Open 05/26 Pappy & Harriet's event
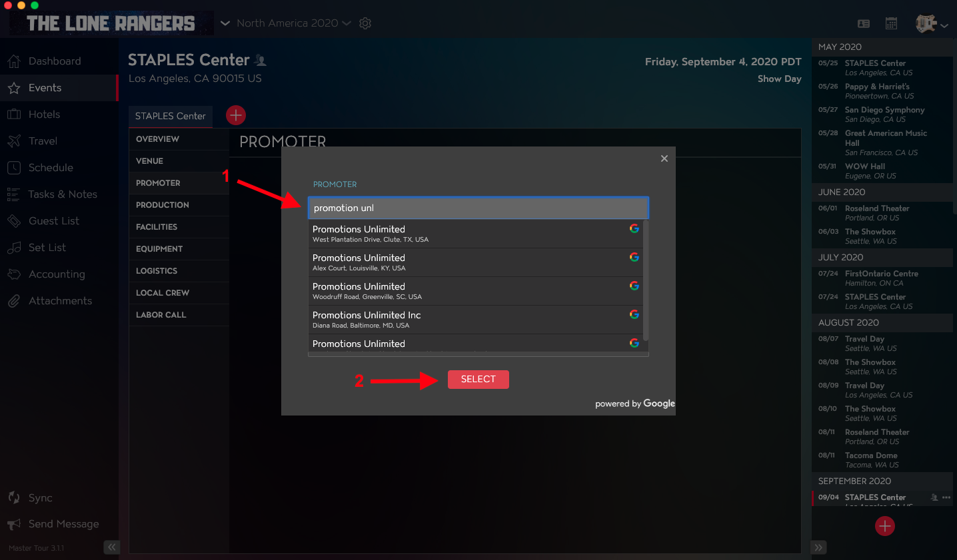This screenshot has width=957, height=560. [x=882, y=91]
